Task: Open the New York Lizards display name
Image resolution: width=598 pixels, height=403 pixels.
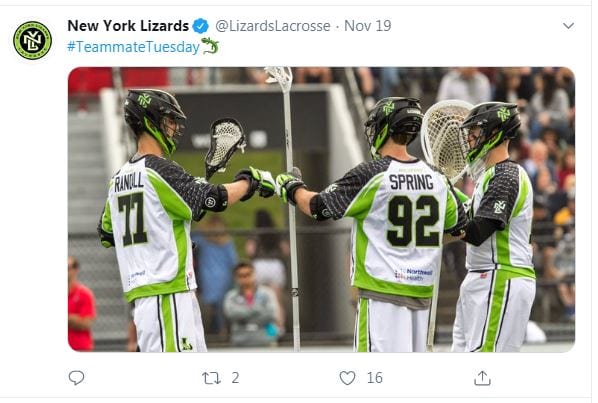Action: [x=128, y=26]
